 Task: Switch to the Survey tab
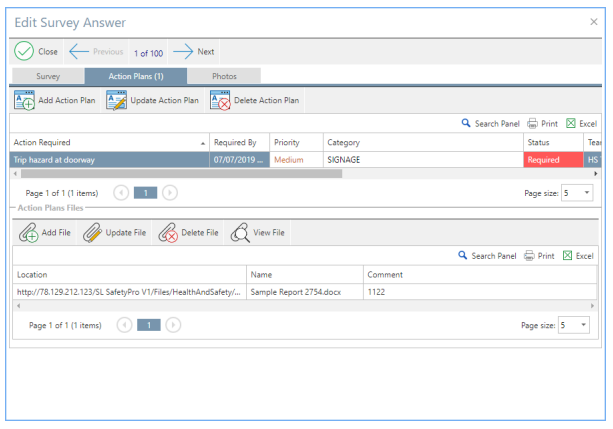click(48, 76)
